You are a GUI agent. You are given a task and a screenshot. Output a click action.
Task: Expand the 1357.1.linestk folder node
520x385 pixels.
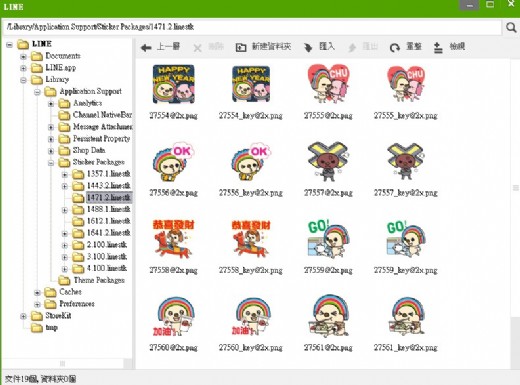point(65,174)
